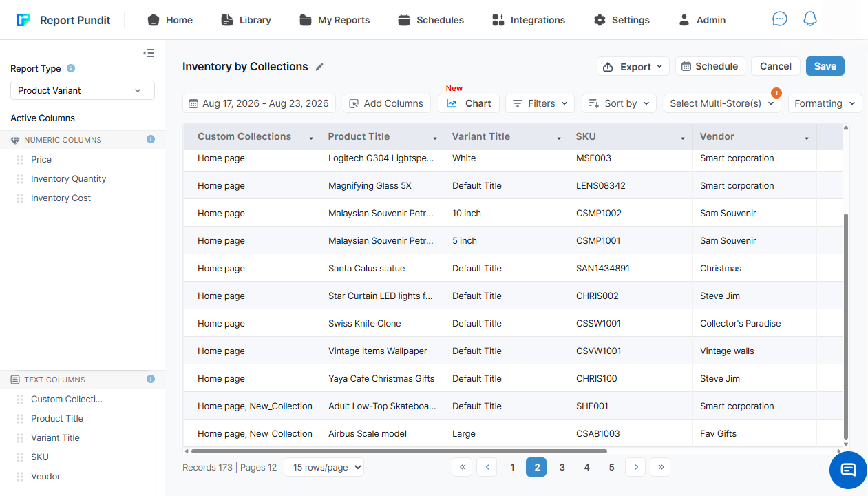Image resolution: width=868 pixels, height=496 pixels.
Task: Grab the drag handle beside SKU column
Action: 20,457
